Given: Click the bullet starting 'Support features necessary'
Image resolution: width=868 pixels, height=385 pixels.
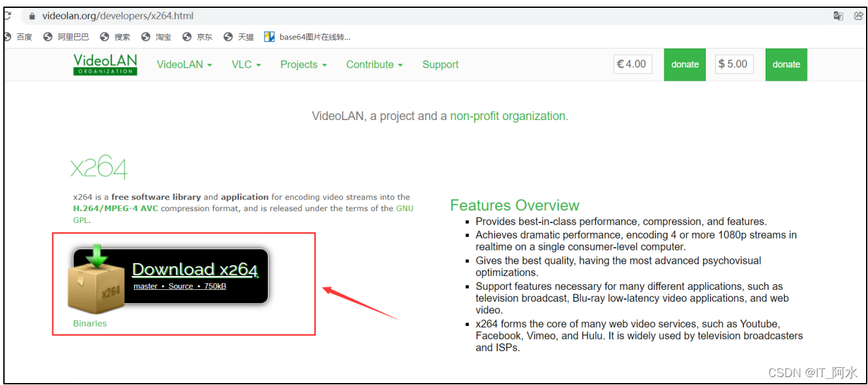Looking at the screenshot, I should (632, 298).
